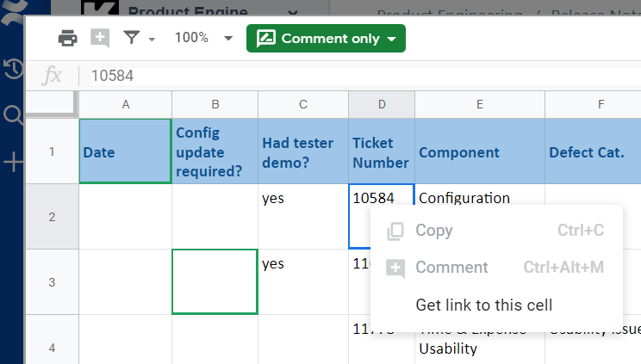Open the 100% zoom dropdown
This screenshot has width=641, height=364.
(x=203, y=38)
